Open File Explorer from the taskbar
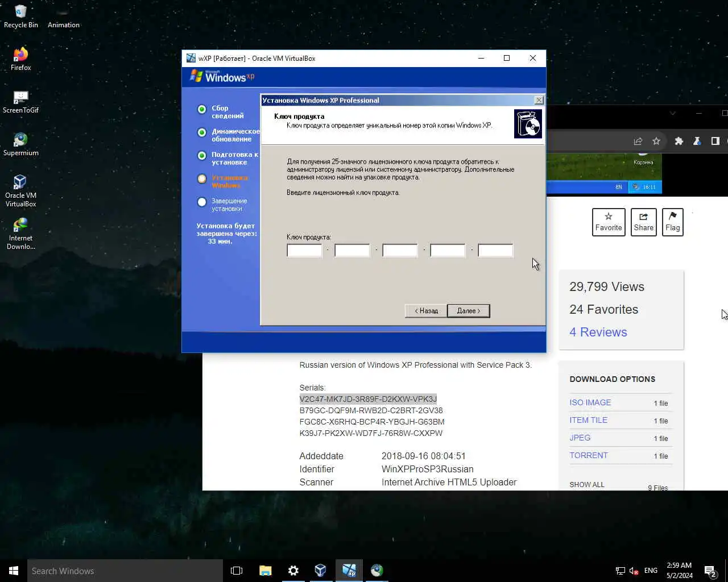The height and width of the screenshot is (582, 728). 265,571
